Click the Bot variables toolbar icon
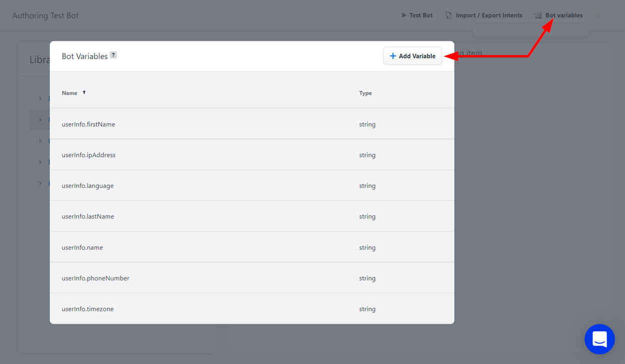Viewport: 625px width, 364px height. point(538,15)
